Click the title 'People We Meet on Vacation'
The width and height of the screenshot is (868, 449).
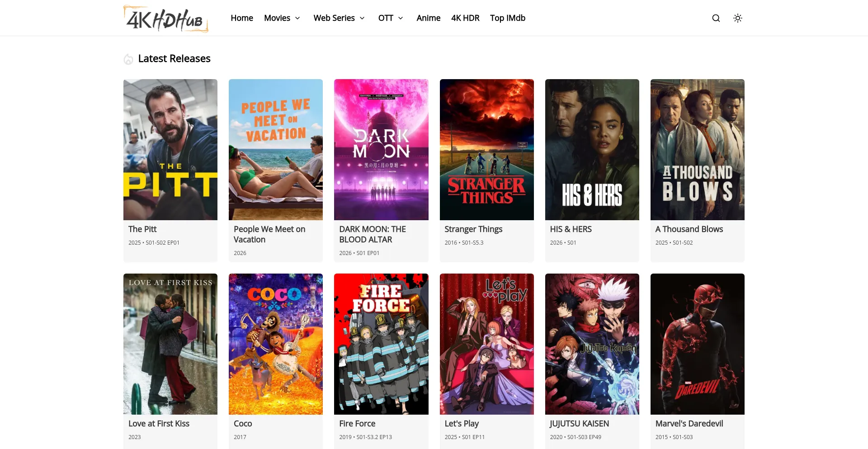pyautogui.click(x=269, y=234)
